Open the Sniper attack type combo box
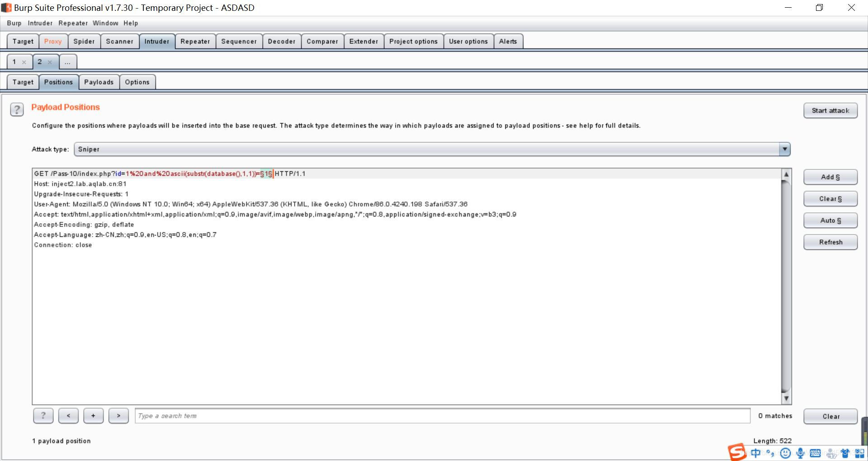868x461 pixels. click(432, 149)
